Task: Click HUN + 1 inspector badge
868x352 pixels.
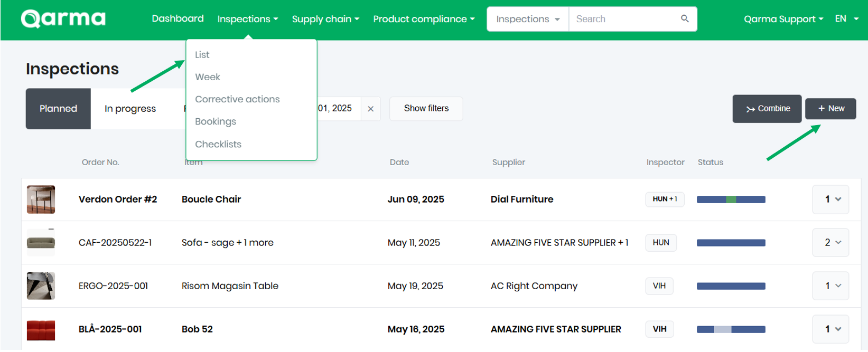Action: pos(665,199)
